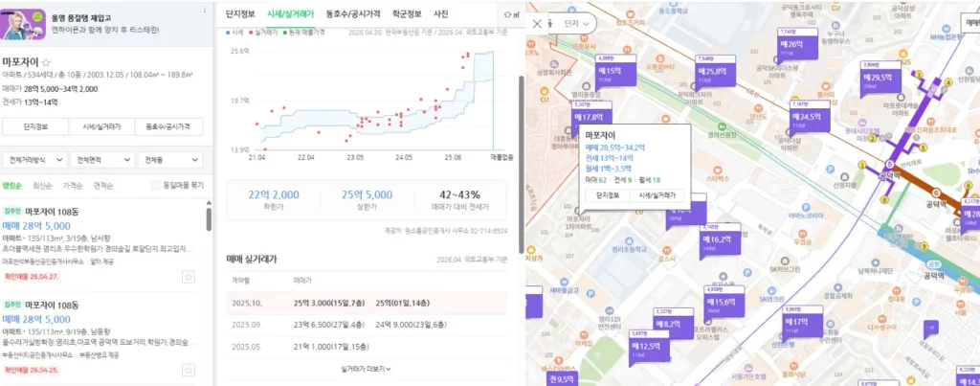Open the 전체동 dropdown

coord(170,160)
